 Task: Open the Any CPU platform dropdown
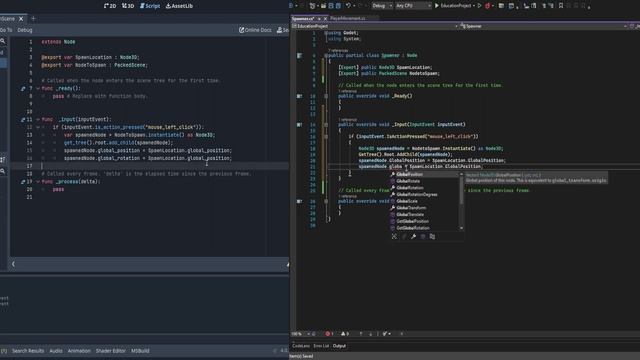(413, 6)
